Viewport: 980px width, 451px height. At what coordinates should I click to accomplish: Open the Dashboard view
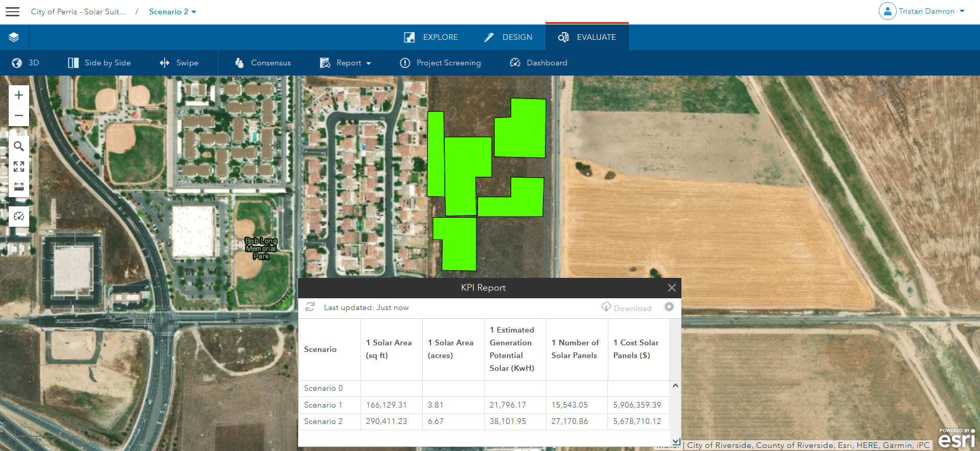[538, 63]
